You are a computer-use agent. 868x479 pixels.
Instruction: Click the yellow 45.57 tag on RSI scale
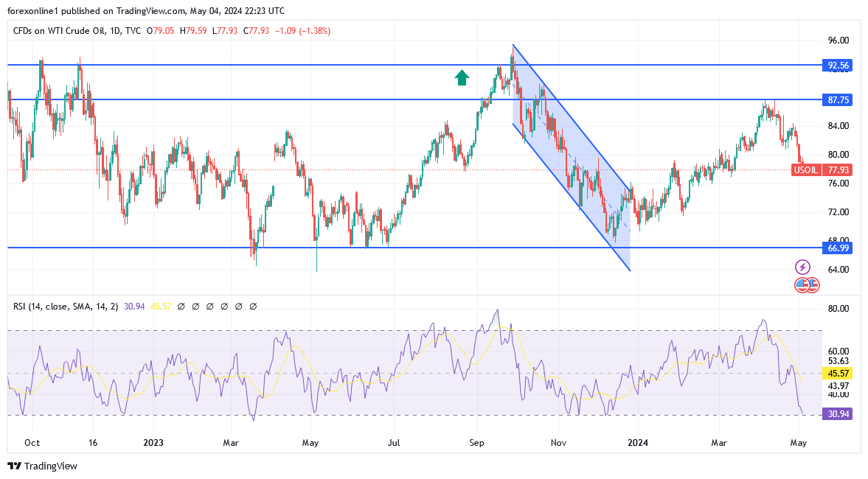[838, 374]
